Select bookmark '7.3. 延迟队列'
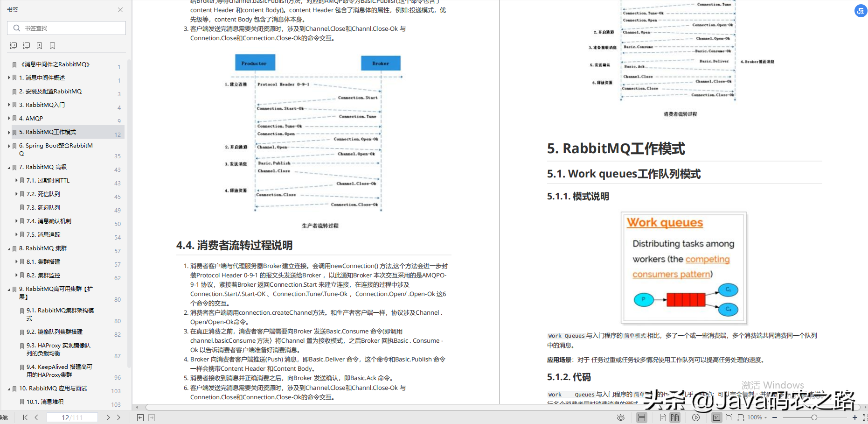868x424 pixels. point(43,207)
